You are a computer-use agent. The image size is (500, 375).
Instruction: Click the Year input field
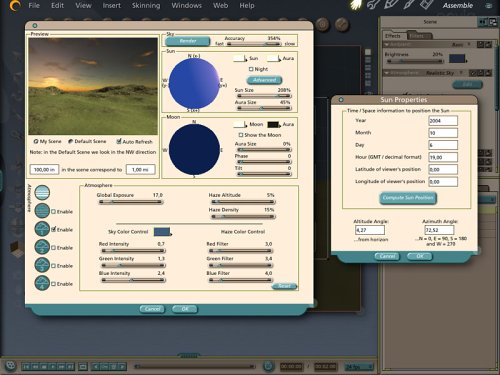click(443, 121)
